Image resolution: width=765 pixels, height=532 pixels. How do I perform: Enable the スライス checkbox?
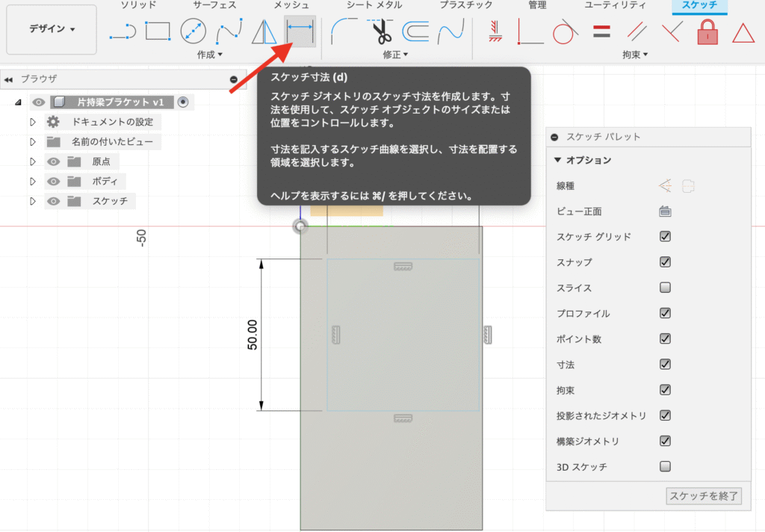[x=665, y=288]
